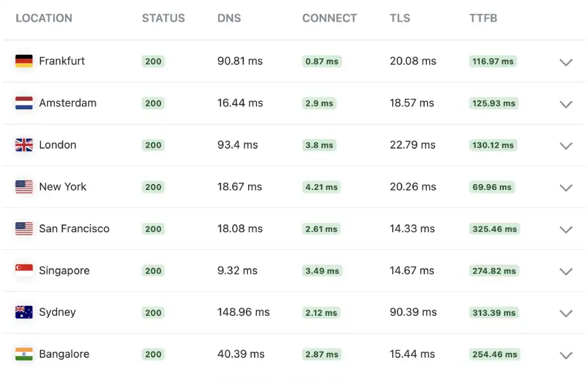
Task: Click the Singapore flag icon
Action: coord(24,271)
